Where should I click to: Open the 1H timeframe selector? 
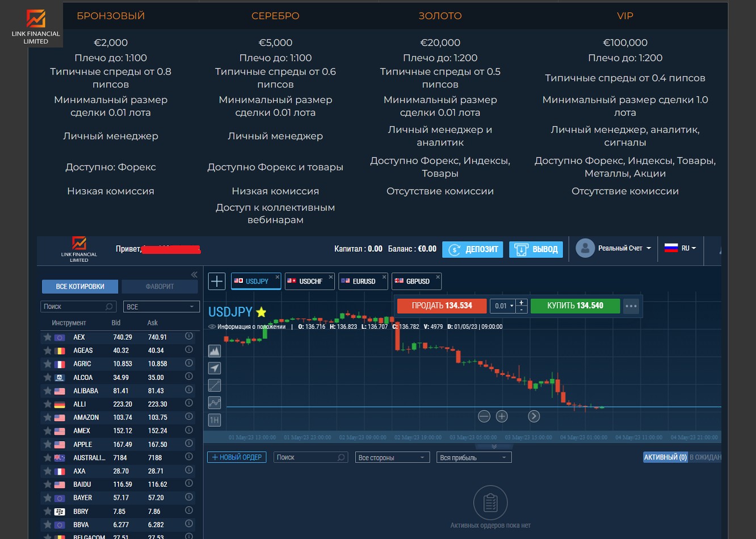[215, 420]
